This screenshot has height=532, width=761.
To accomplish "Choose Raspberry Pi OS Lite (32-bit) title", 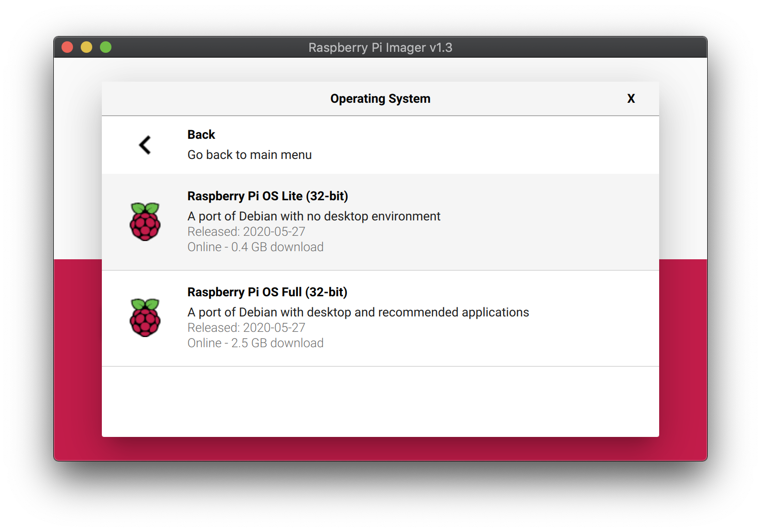I will [x=267, y=196].
